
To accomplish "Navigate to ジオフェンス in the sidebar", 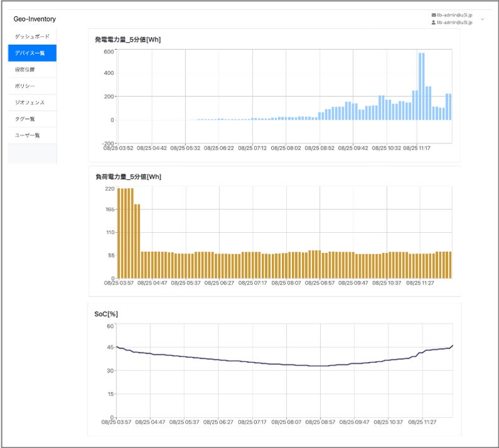I will [32, 102].
